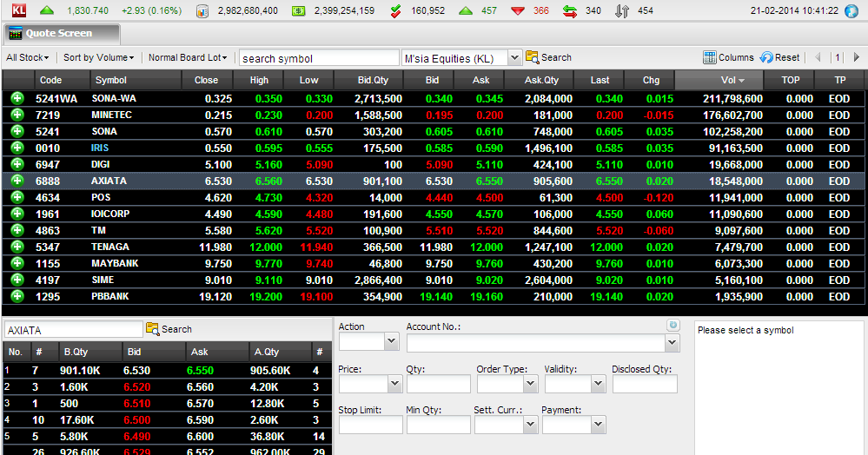The image size is (868, 455).
Task: Click the Min Qty input field
Action: tap(439, 425)
